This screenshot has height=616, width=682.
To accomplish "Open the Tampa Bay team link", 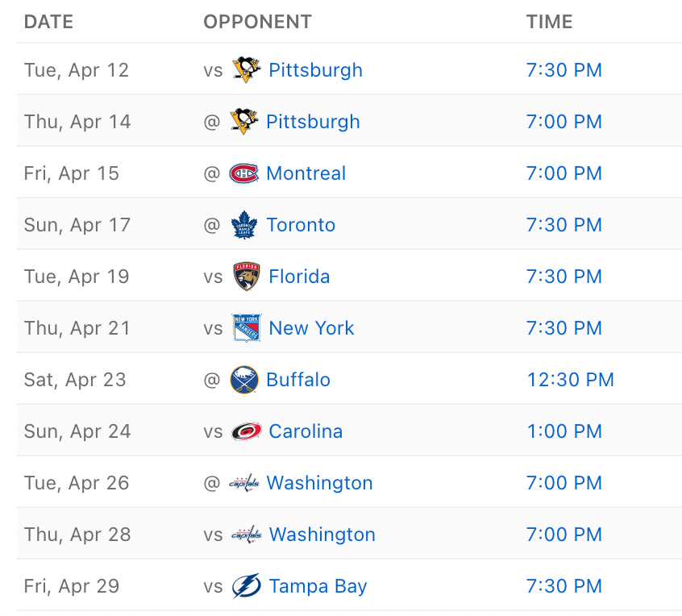I will click(318, 586).
